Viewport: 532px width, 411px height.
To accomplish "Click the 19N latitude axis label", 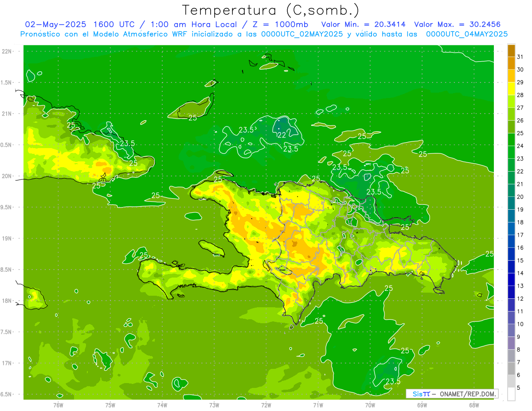I will click(x=7, y=238).
